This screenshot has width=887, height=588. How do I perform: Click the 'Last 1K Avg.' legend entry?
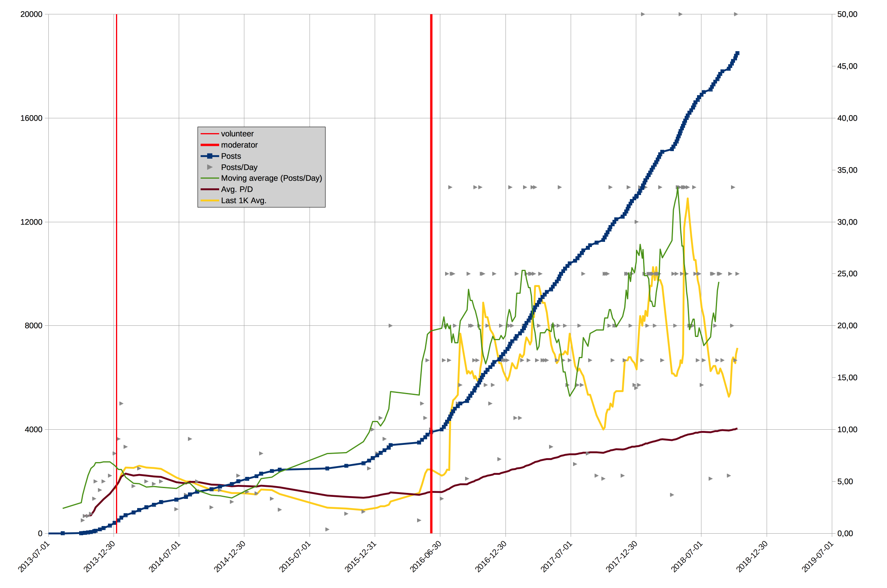tap(244, 200)
